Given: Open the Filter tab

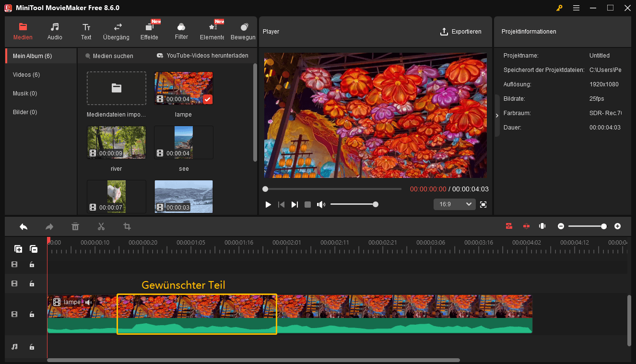Looking at the screenshot, I should [181, 31].
